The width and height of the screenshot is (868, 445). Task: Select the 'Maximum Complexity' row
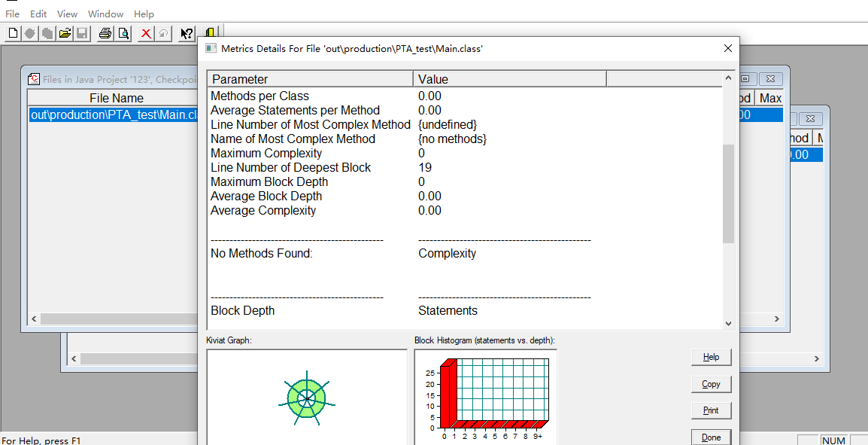coord(266,154)
